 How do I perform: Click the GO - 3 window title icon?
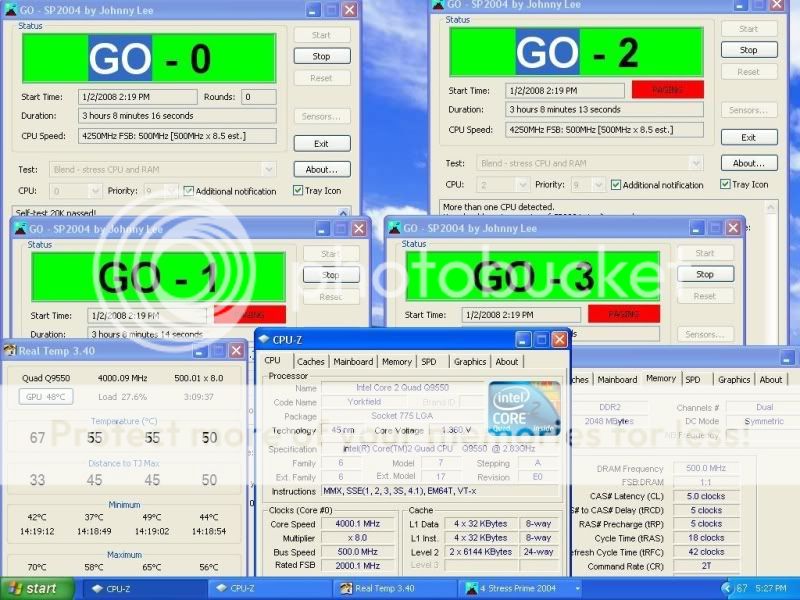pos(395,229)
